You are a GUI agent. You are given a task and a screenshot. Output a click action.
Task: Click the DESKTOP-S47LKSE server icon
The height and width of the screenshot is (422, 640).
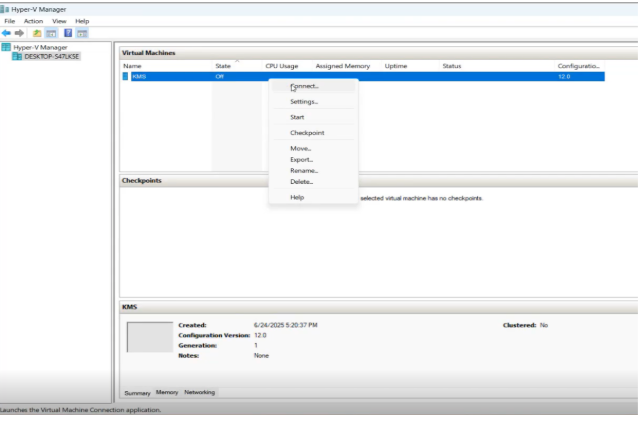pos(17,56)
